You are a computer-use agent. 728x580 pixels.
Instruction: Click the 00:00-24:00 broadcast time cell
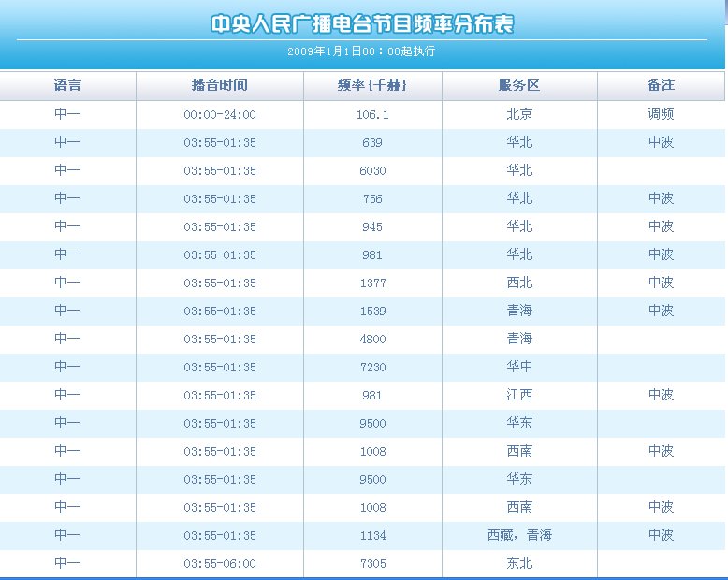point(219,114)
